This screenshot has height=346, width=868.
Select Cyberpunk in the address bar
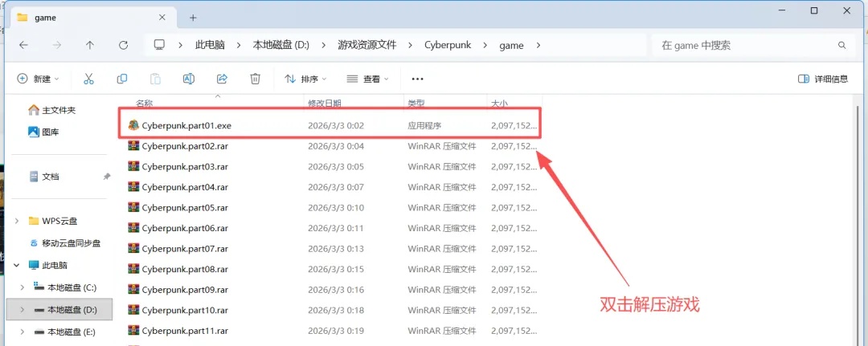click(448, 45)
